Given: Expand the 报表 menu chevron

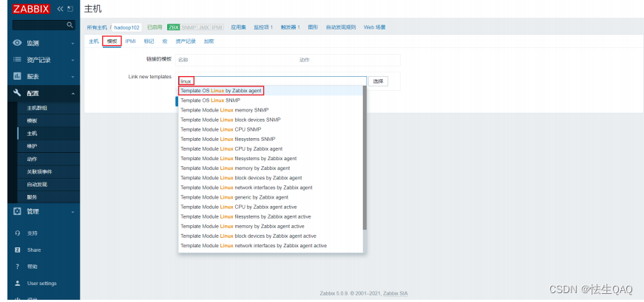Looking at the screenshot, I should [x=72, y=77].
